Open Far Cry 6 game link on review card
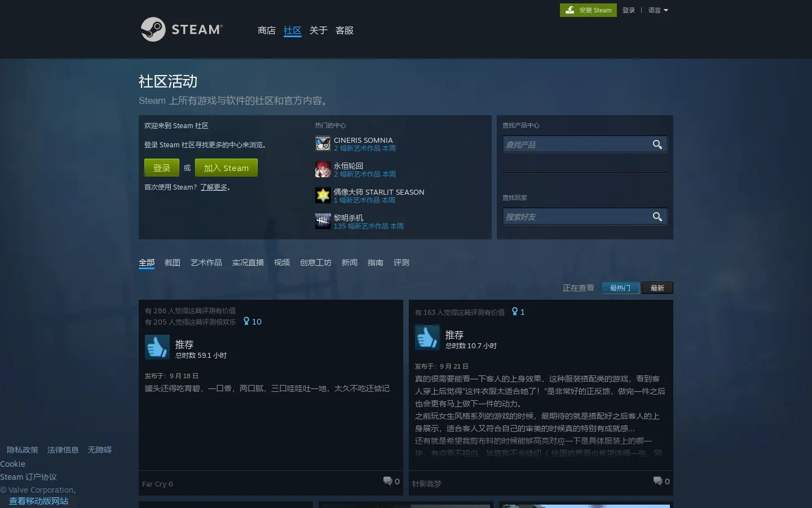 tap(157, 484)
